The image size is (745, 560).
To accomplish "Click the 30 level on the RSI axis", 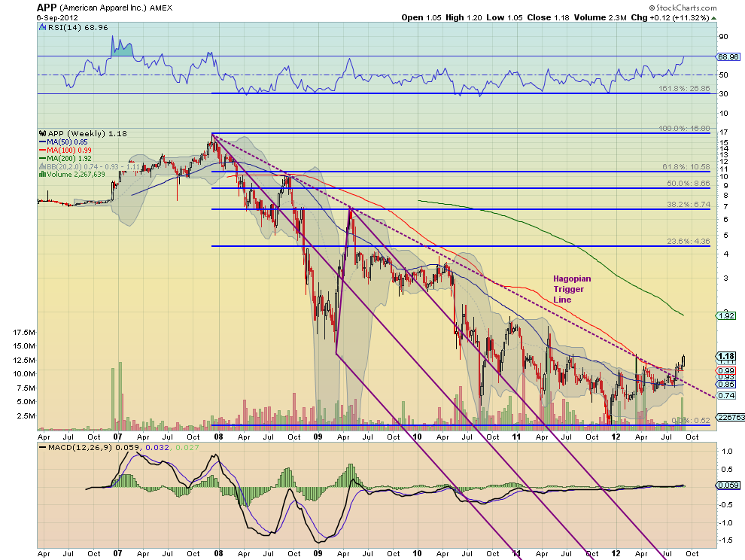I will (x=723, y=93).
